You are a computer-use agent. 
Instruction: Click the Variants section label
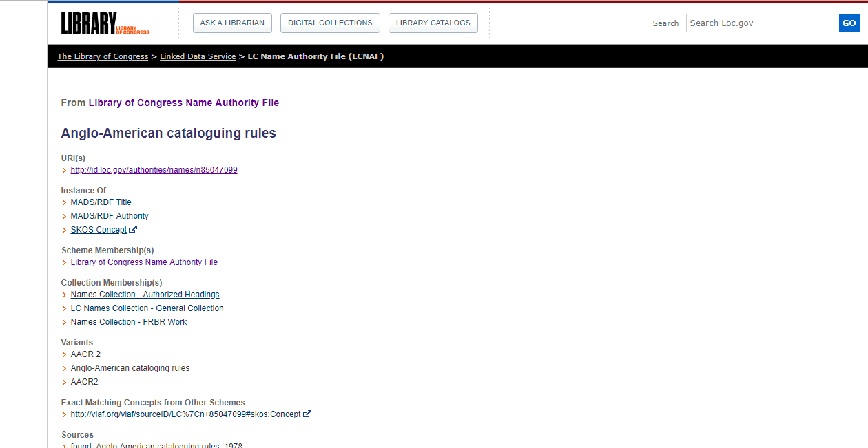[x=77, y=343]
